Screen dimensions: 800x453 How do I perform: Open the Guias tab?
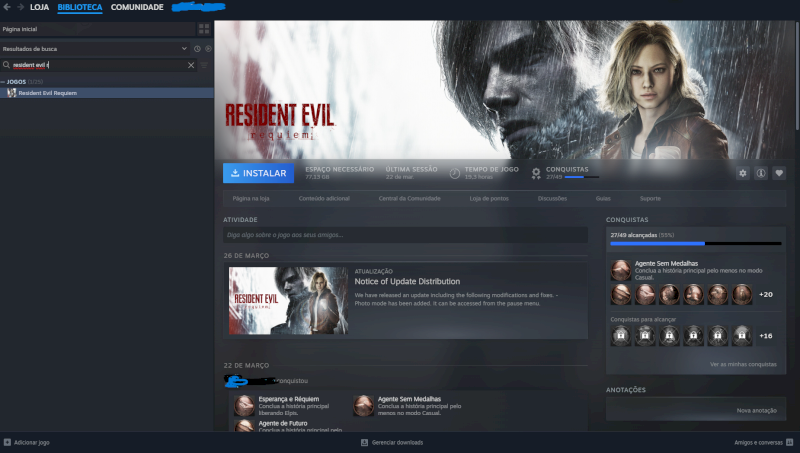point(603,198)
